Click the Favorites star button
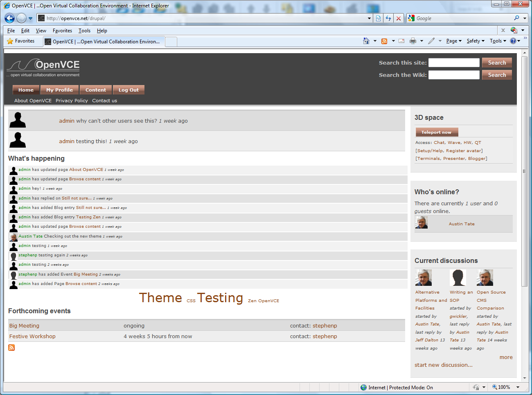The image size is (532, 395). coord(21,41)
